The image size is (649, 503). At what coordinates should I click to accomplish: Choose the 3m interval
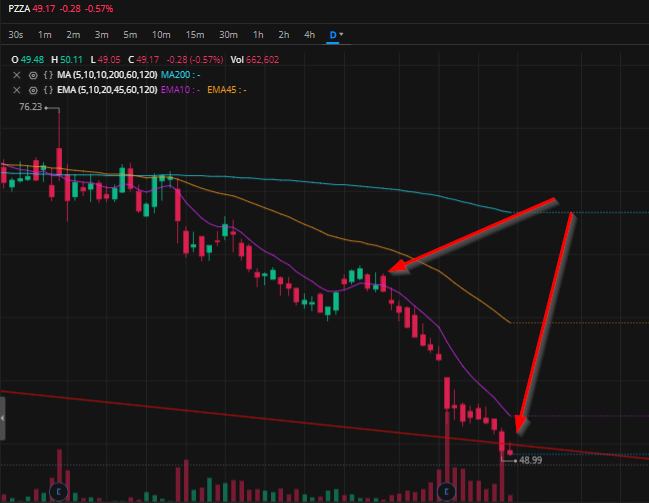[x=101, y=35]
